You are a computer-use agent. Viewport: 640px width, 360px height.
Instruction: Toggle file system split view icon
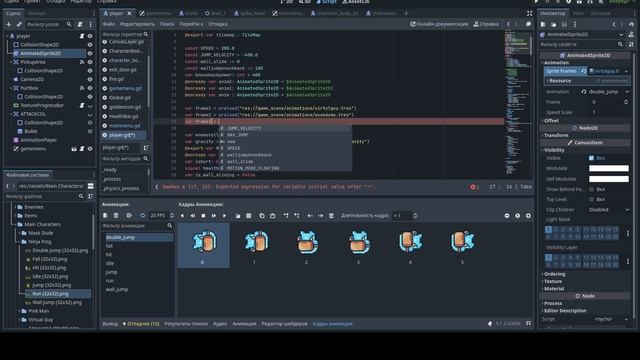(x=91, y=186)
